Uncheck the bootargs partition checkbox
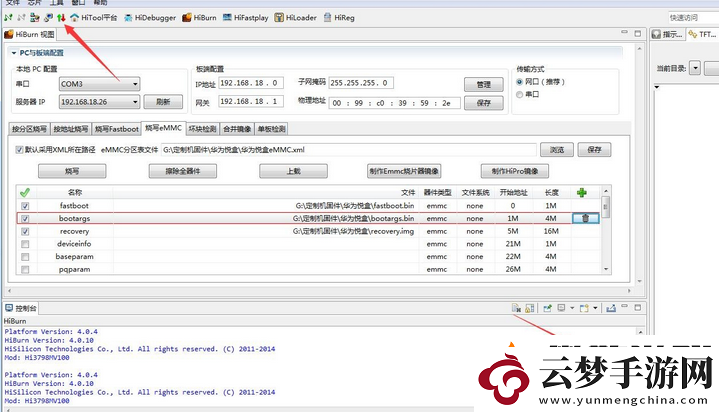 click(x=25, y=218)
